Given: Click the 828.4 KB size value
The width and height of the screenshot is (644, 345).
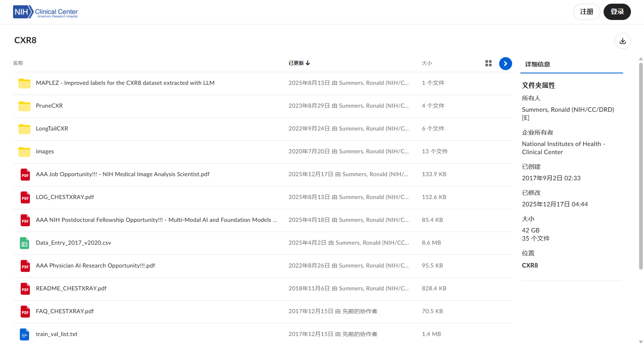Looking at the screenshot, I should [434, 288].
